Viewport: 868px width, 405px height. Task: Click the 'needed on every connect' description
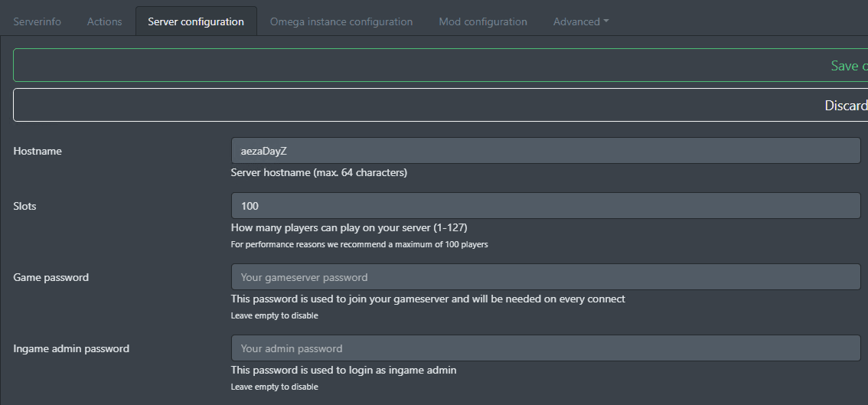coord(428,299)
